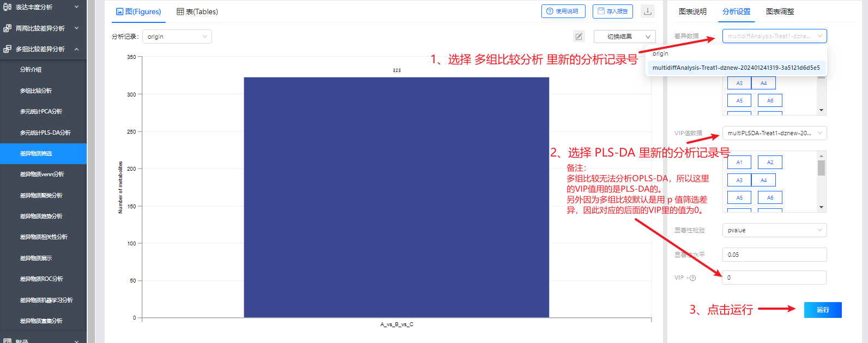The image size is (868, 343).
Task: Open 差异物质相关性分析 in the sidebar
Action: pyautogui.click(x=44, y=237)
